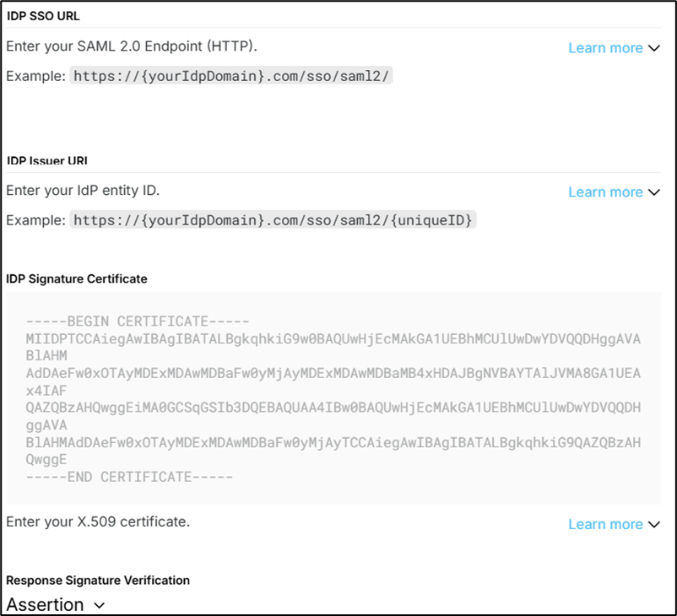Click the Enter your X.509 certificate label
Screen dimensions: 677x616
point(96,521)
